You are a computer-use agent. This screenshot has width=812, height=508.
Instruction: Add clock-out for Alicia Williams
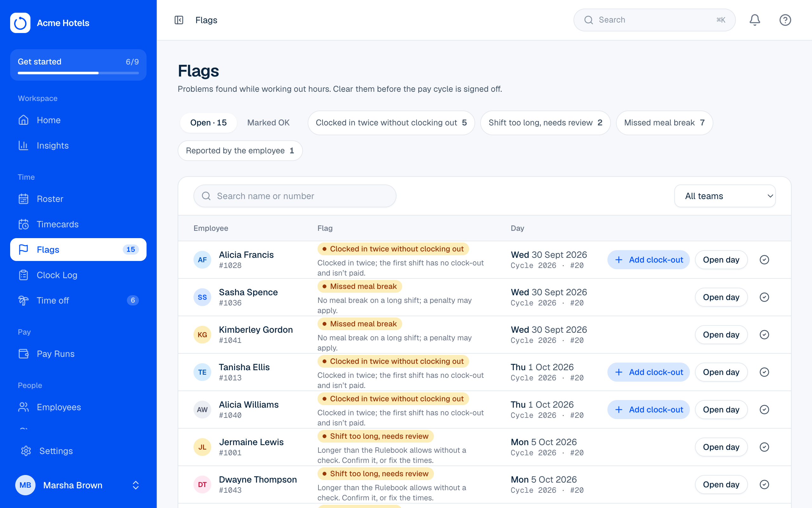point(648,410)
